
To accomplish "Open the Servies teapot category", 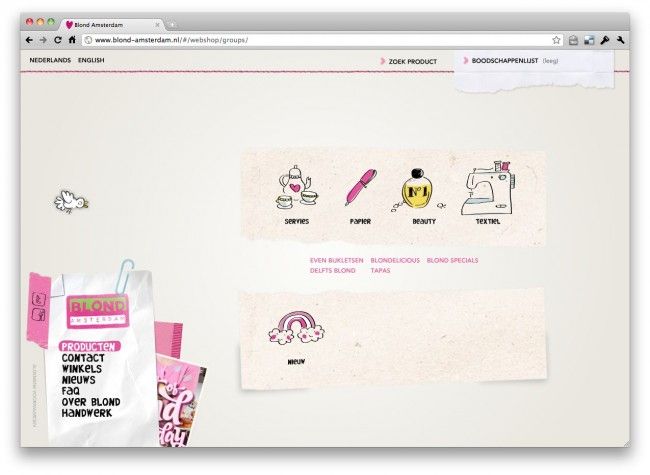I will coord(297,187).
